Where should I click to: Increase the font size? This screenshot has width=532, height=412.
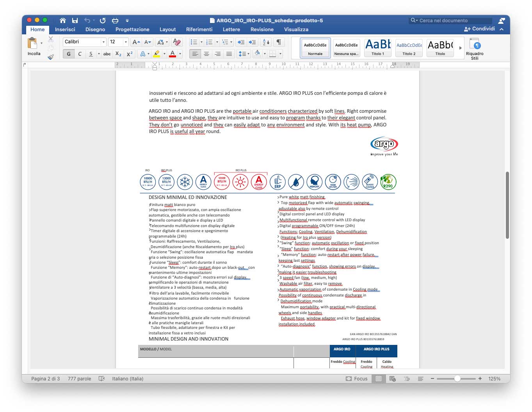click(136, 42)
